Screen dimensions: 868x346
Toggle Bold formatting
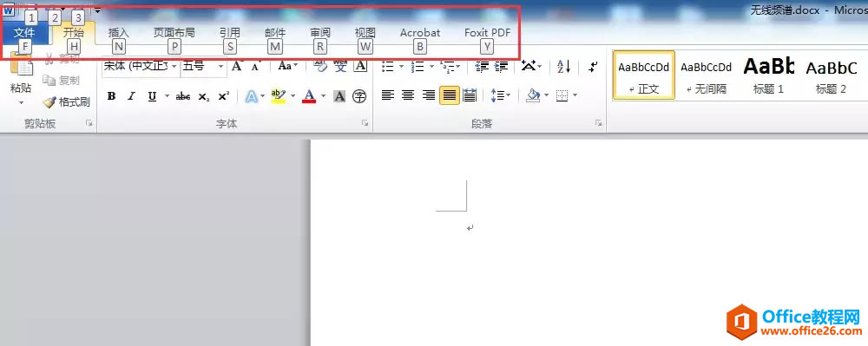pos(111,97)
